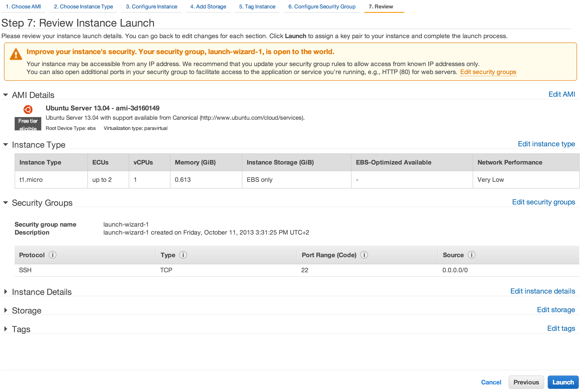
Task: Click the orange warning triangle icon
Action: (x=16, y=54)
